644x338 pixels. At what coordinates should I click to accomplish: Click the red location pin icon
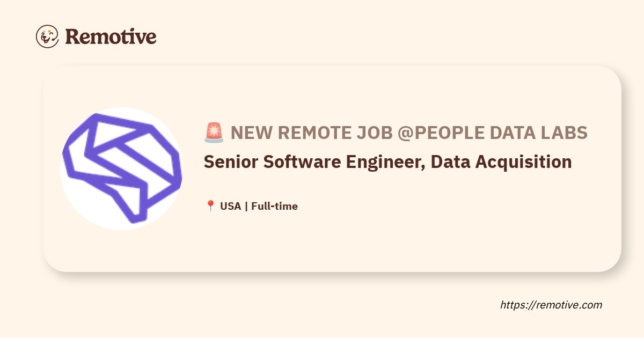pos(210,206)
